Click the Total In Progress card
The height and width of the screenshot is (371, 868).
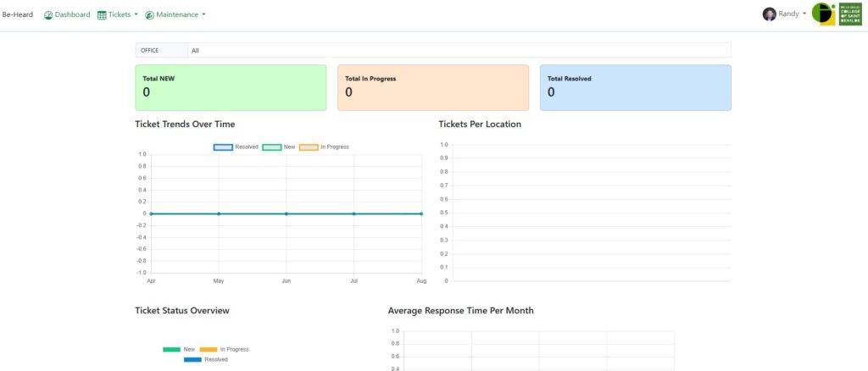tap(432, 87)
